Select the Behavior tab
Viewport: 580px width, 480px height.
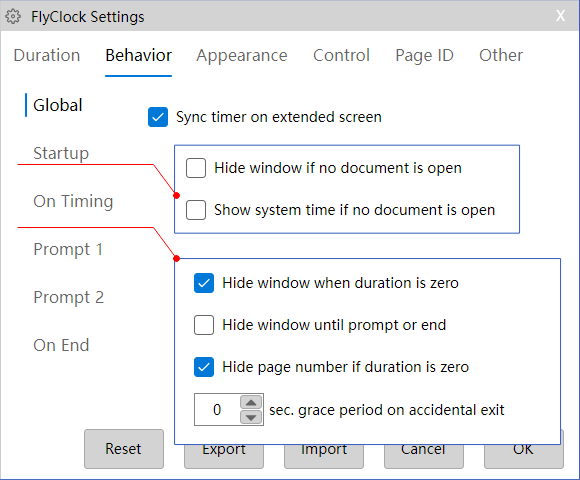(x=138, y=55)
